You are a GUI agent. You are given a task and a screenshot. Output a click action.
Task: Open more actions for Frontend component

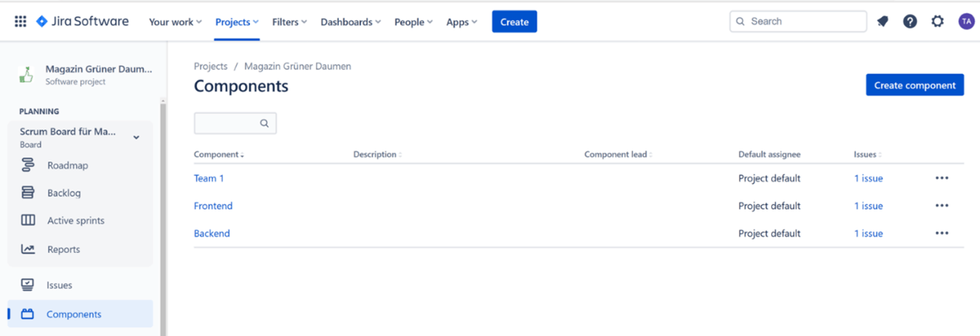click(942, 206)
